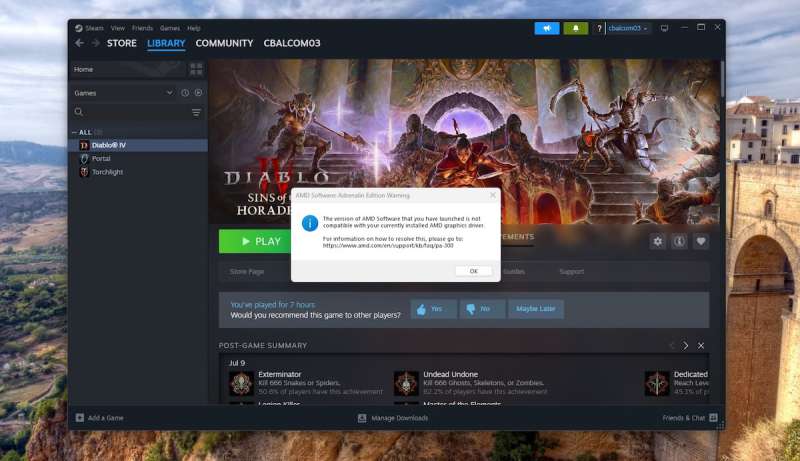The height and width of the screenshot is (461, 800).
Task: Click the Steam logo menu
Action: pyautogui.click(x=89, y=28)
